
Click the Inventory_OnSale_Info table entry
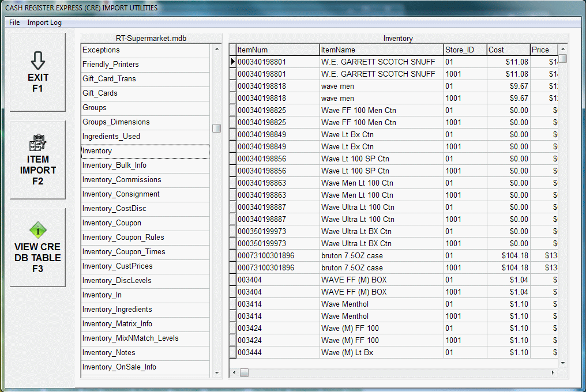(145, 367)
